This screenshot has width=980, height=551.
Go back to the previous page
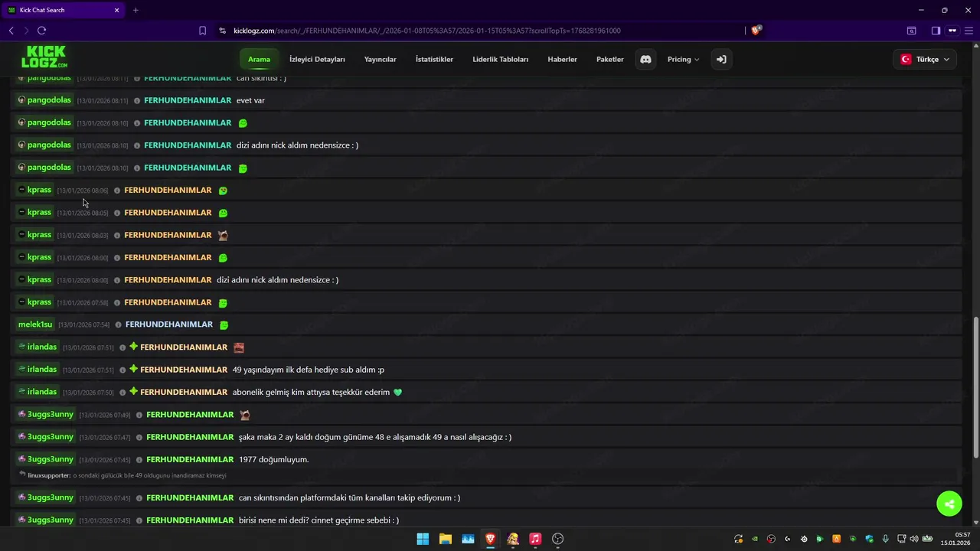point(11,31)
